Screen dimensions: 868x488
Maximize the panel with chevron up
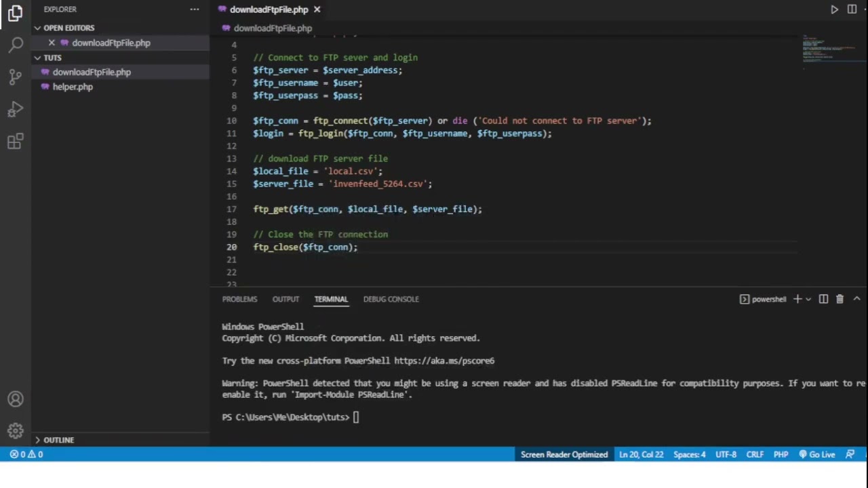coord(856,299)
